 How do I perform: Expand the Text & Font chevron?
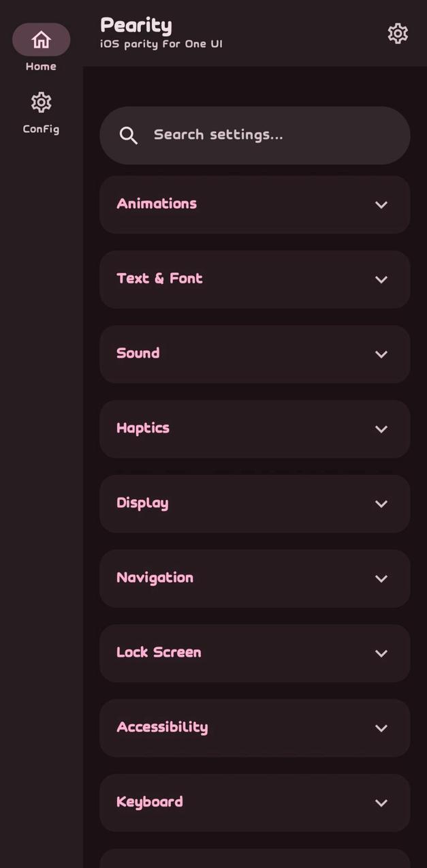tap(381, 280)
